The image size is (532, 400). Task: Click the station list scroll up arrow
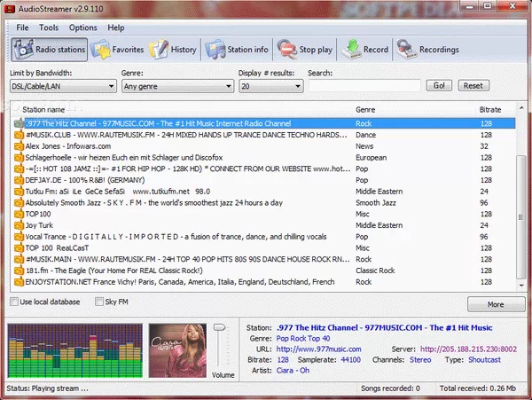pyautogui.click(x=521, y=108)
